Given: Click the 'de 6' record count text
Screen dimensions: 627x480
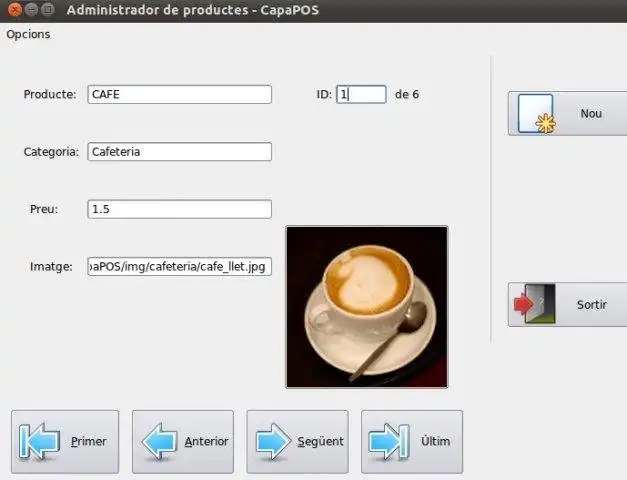Looking at the screenshot, I should pos(407,94).
